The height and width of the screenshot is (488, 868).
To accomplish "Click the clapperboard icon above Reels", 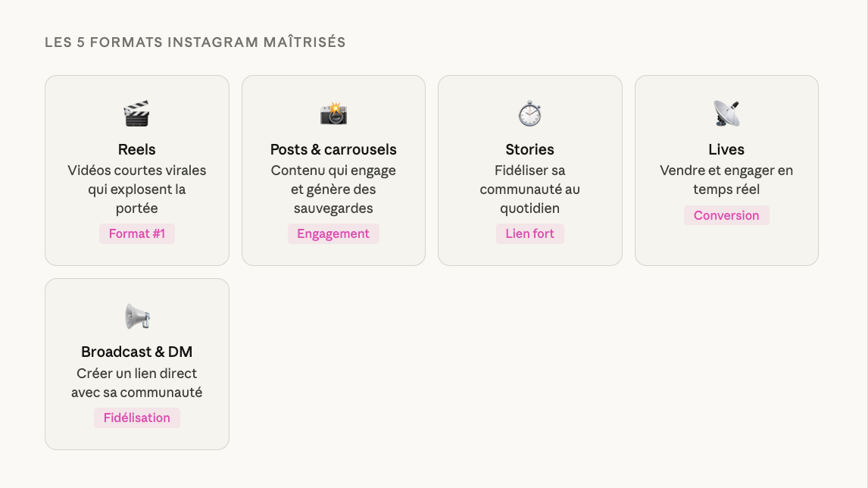I will pos(136,114).
